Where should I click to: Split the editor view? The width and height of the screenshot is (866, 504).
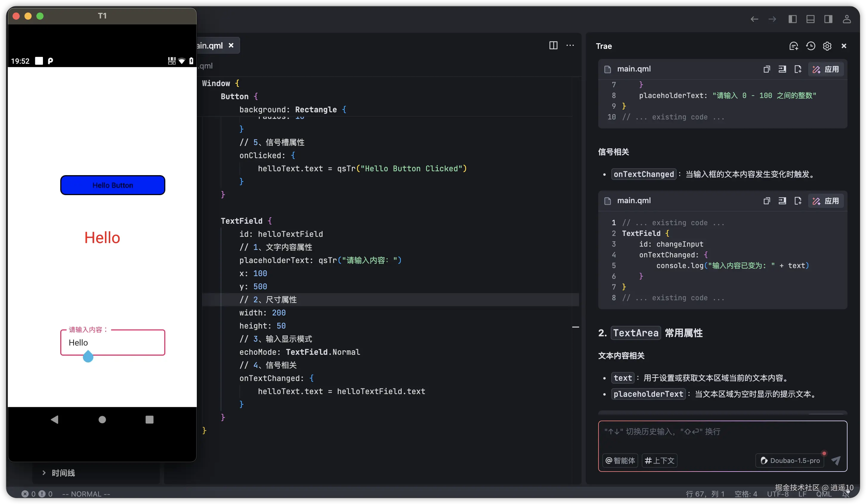click(553, 45)
